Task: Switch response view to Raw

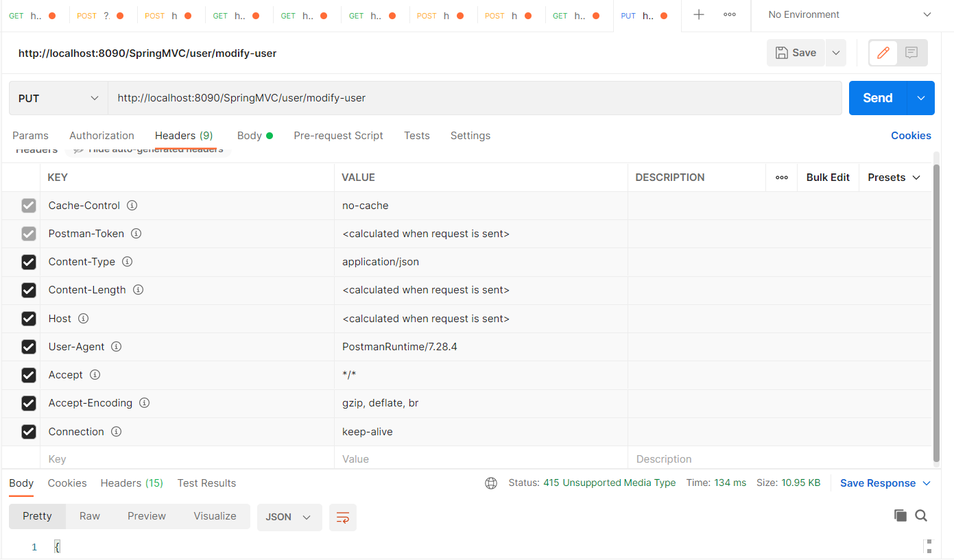Action: coord(90,516)
